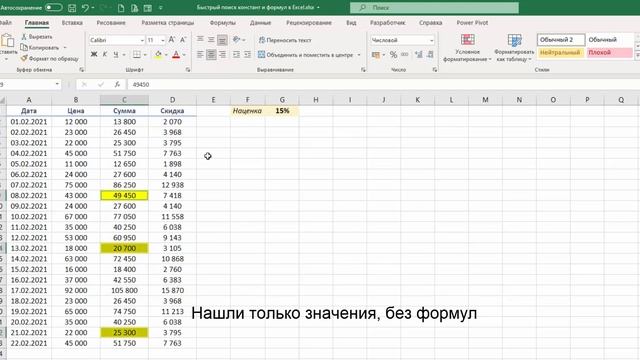Click the Undo arrow icon

pos(84,8)
